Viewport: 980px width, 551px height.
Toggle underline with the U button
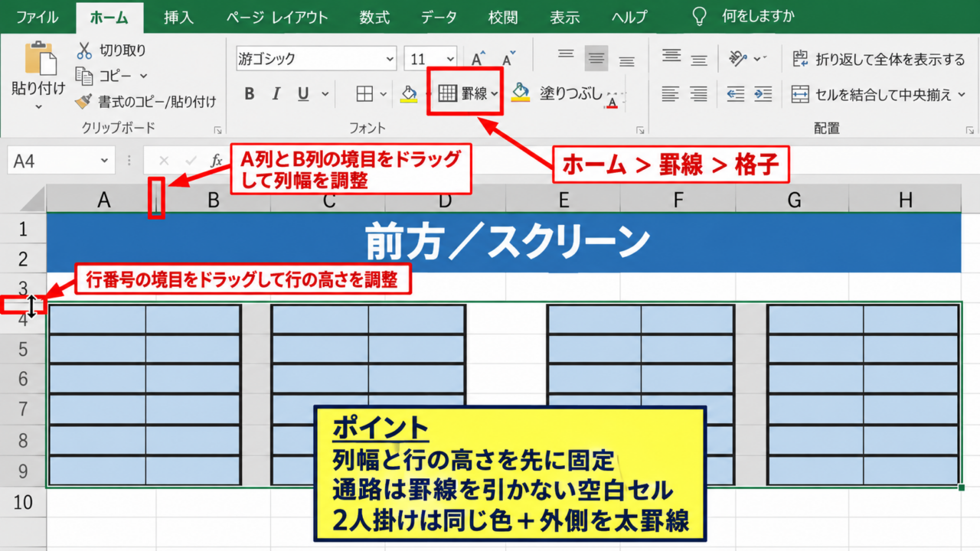click(303, 94)
